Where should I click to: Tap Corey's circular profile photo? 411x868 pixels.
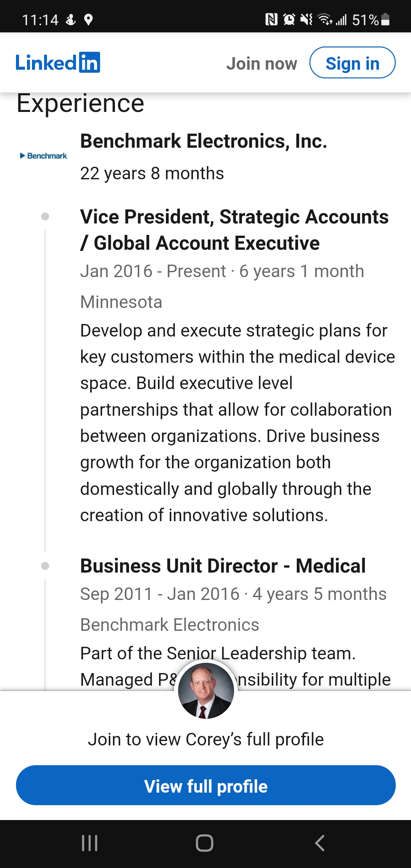(206, 691)
